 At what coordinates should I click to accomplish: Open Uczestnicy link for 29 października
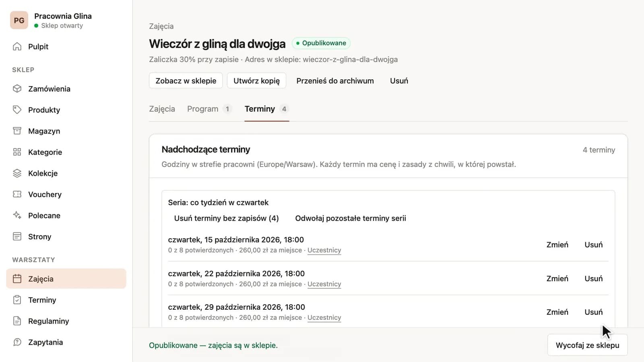click(x=324, y=317)
